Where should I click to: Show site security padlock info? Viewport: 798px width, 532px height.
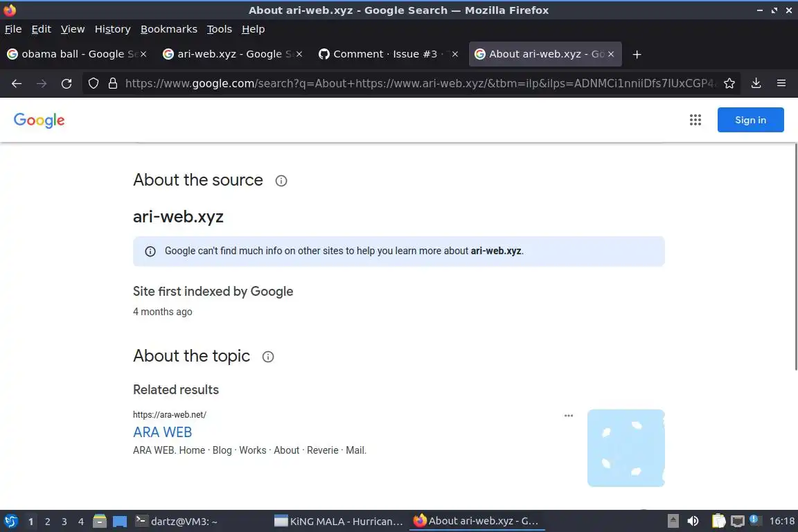[112, 84]
